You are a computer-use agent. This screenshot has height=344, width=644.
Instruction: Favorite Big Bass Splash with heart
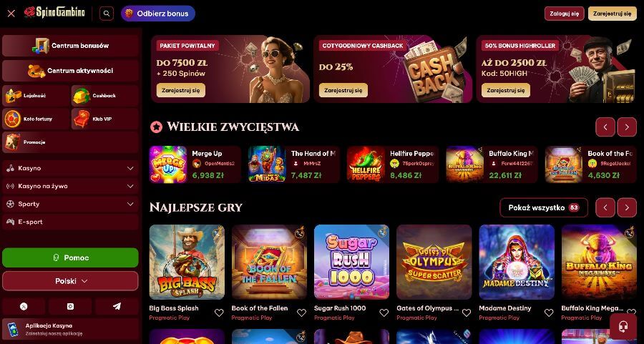tap(219, 313)
